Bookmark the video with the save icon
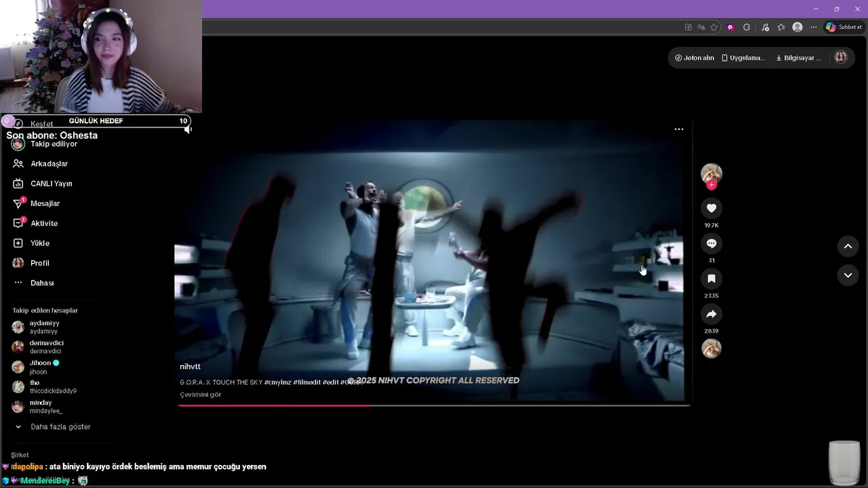 coord(711,279)
